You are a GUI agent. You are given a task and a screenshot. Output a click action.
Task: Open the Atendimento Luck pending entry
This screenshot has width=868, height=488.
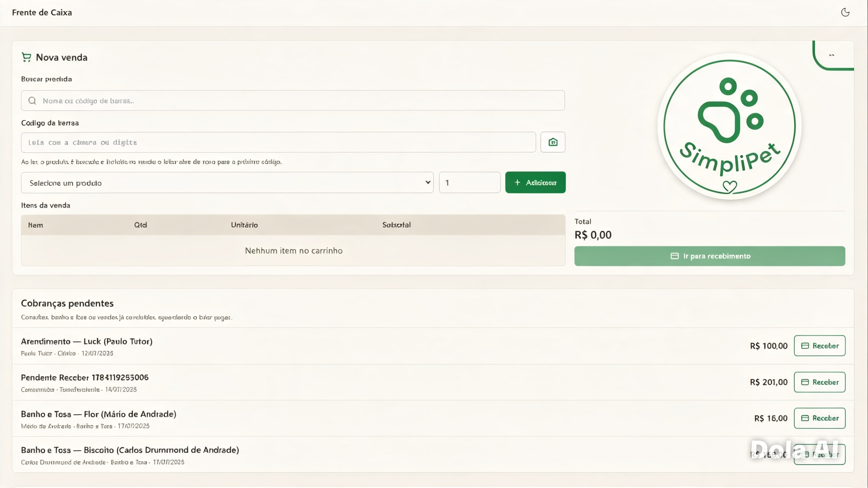86,341
